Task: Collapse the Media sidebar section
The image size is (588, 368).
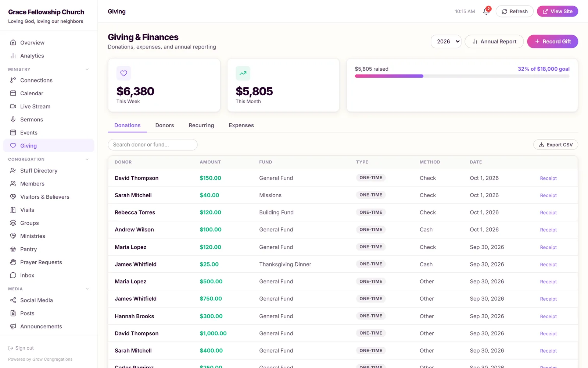Action: 87,289
